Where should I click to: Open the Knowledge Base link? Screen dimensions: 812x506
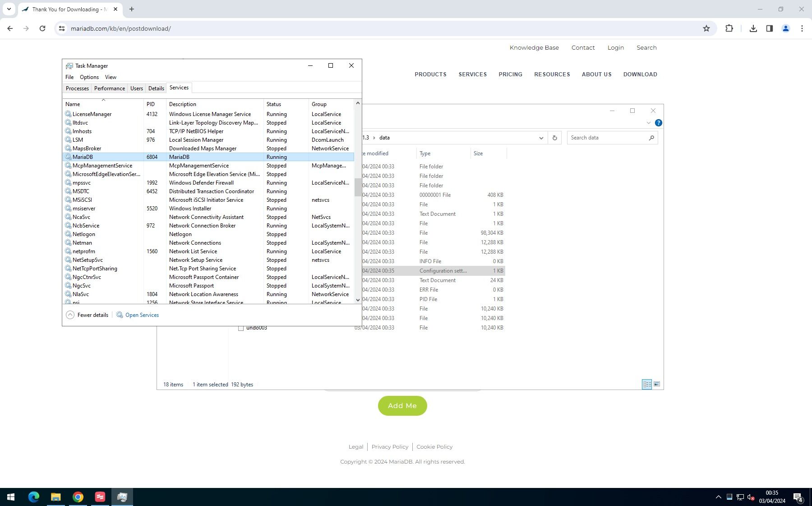(534, 47)
